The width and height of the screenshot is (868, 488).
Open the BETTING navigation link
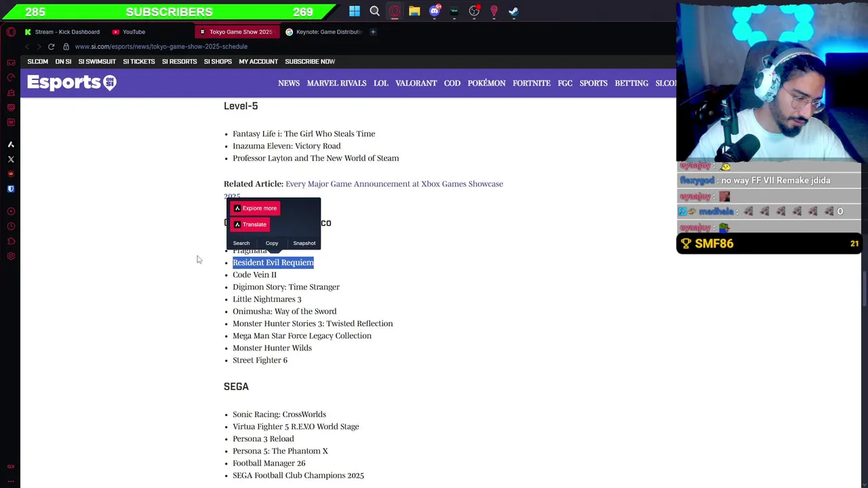[631, 83]
